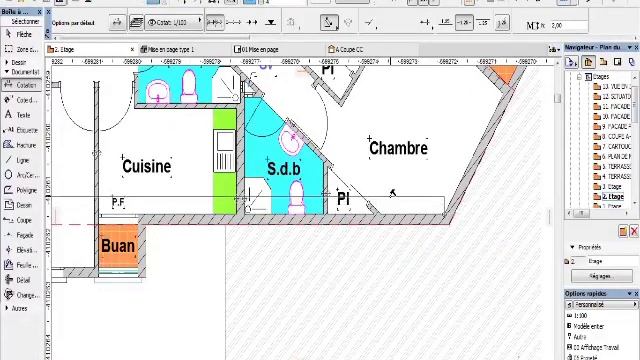Screen dimensions: 640x360
Task: Choose the Cote de niveau tool
Action: pos(20,100)
